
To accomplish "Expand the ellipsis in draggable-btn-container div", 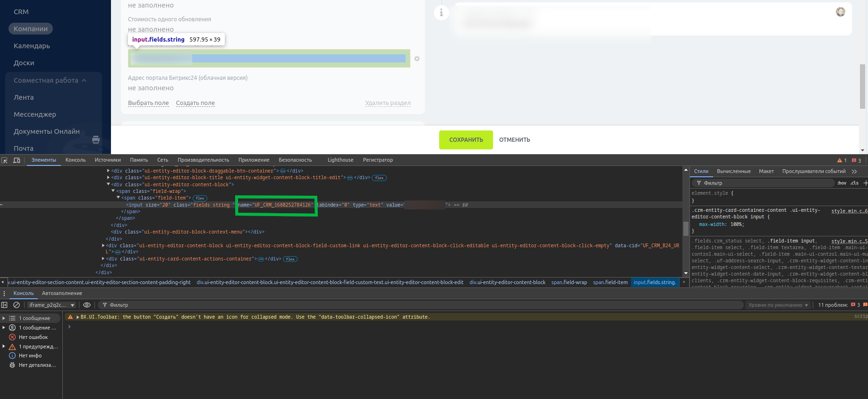I will pyautogui.click(x=283, y=171).
